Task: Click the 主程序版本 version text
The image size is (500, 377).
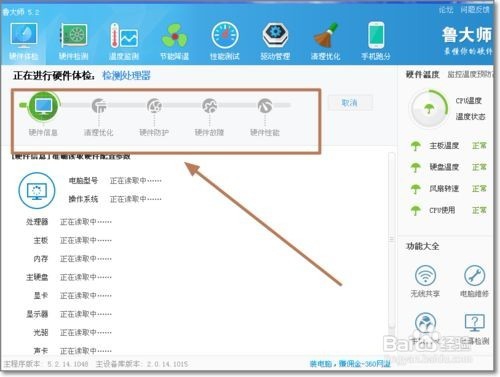Action: point(46,364)
